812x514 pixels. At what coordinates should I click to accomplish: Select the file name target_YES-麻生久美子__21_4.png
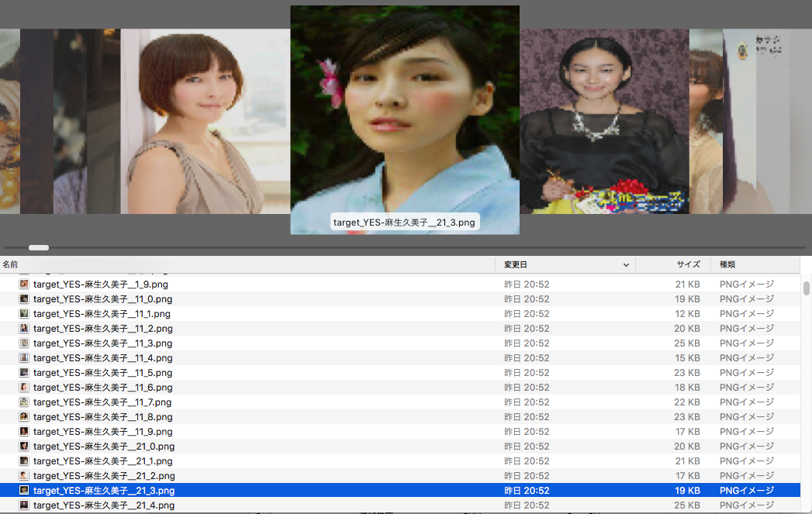click(104, 505)
